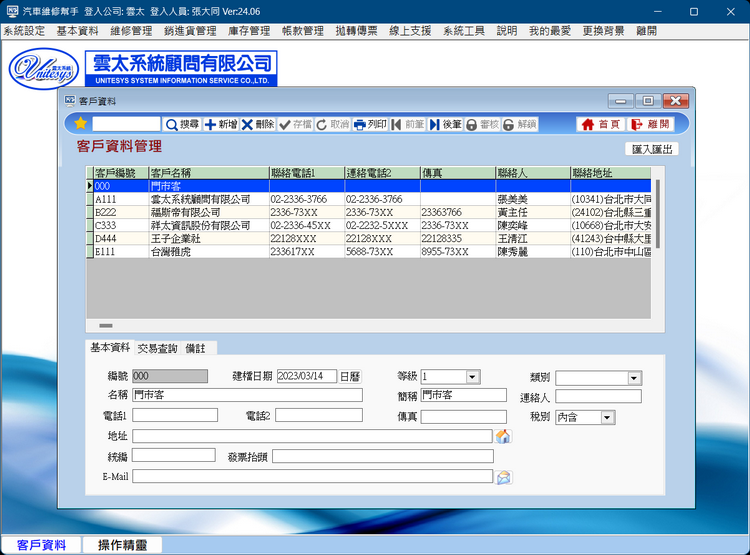Image resolution: width=750 pixels, height=555 pixels.
Task: Click the mail envelope icon beside E-Mail
Action: tap(503, 477)
